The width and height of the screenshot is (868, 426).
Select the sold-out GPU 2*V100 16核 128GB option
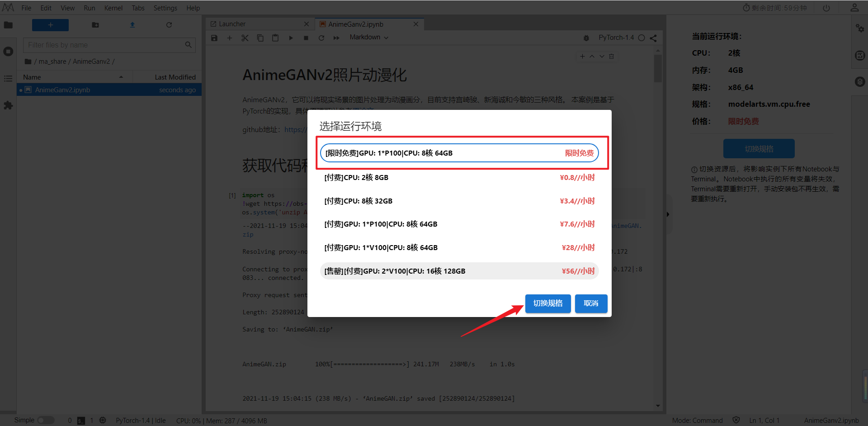[x=459, y=271]
